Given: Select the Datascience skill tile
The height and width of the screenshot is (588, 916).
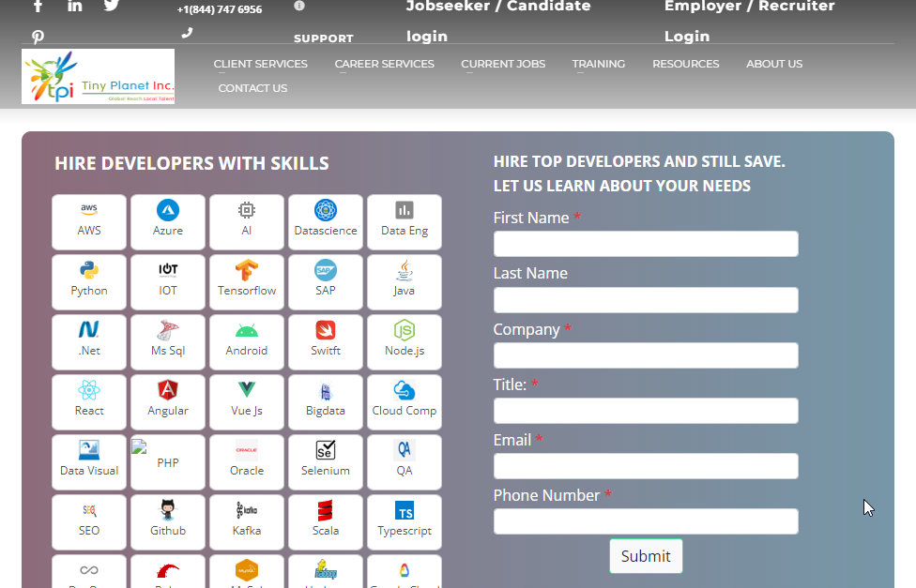Looking at the screenshot, I should tap(326, 222).
